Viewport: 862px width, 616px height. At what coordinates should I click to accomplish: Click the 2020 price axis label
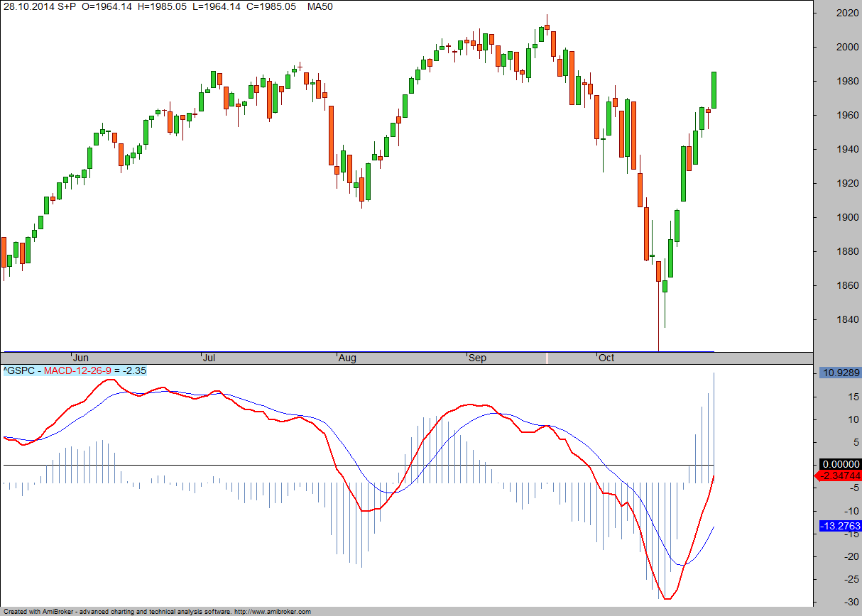click(x=849, y=13)
